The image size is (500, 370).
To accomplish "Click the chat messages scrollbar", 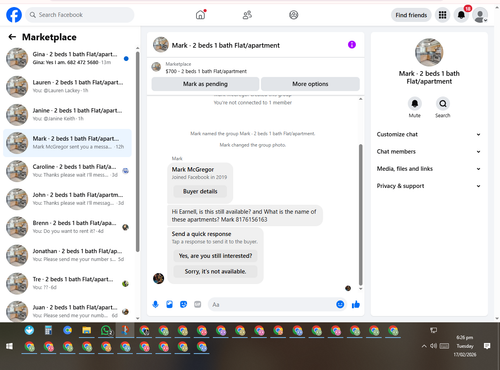I will tap(360, 214).
